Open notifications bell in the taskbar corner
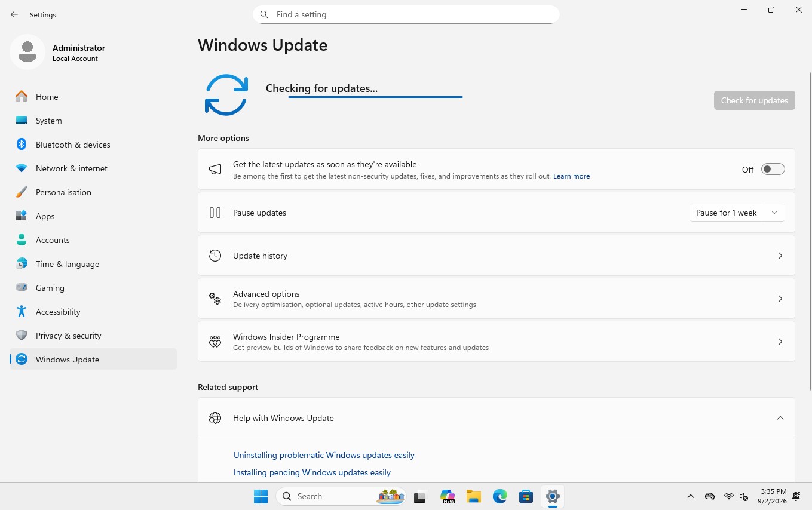This screenshot has width=812, height=510. 796,496
